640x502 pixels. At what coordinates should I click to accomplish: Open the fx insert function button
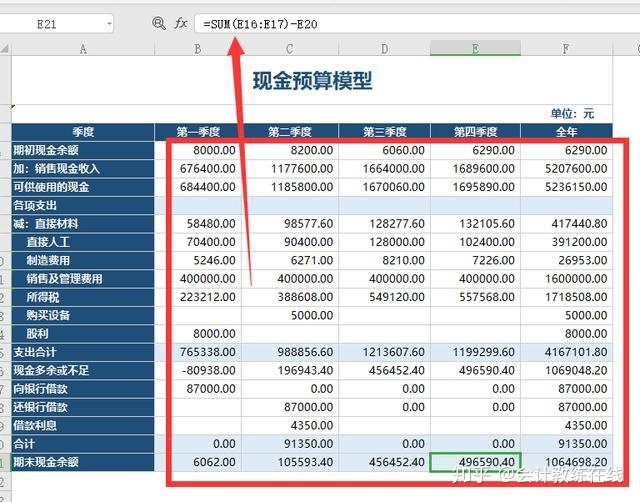pos(181,23)
